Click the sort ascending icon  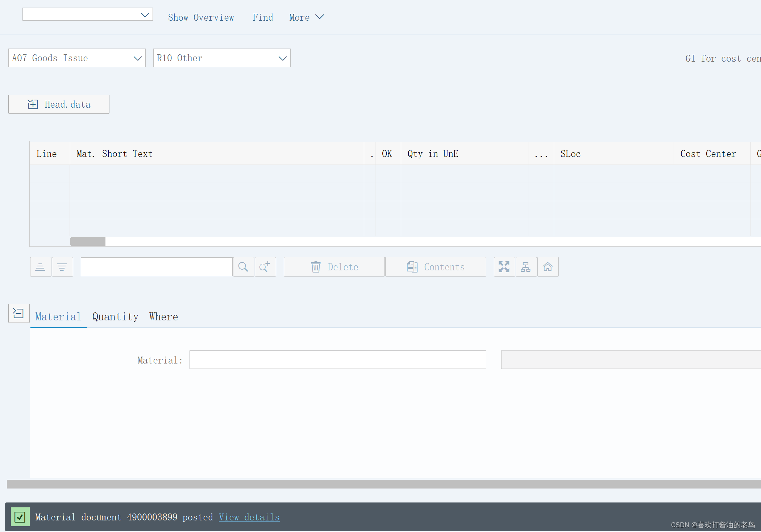pos(40,266)
